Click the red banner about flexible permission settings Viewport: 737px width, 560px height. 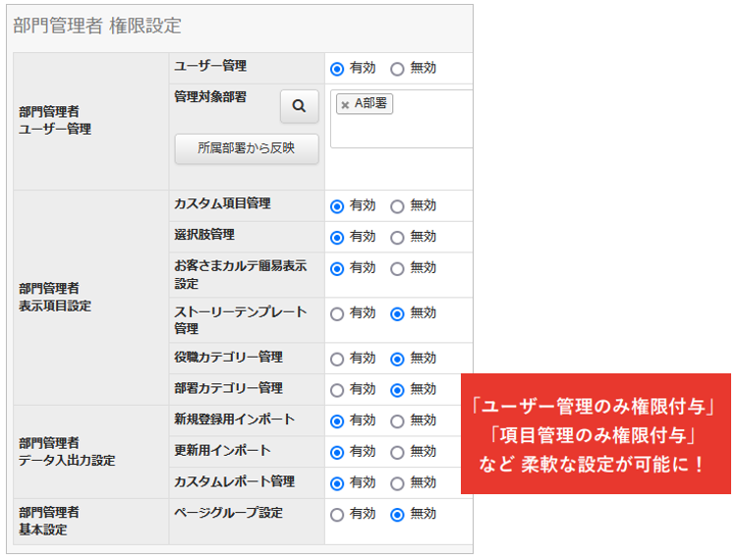[x=595, y=433]
